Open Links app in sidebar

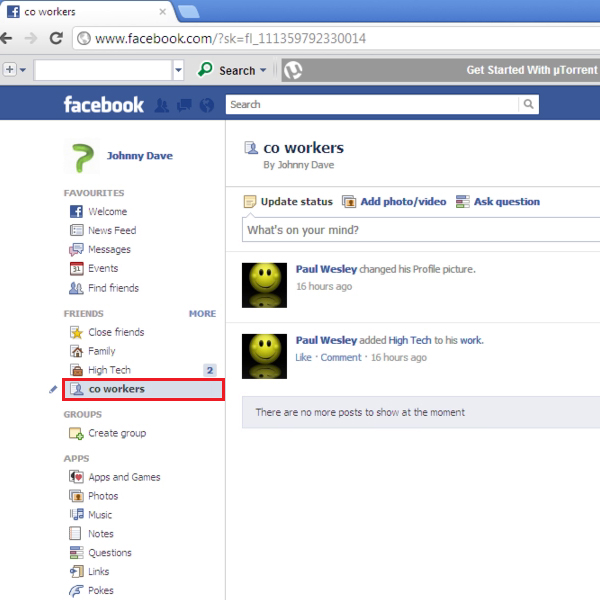[98, 572]
